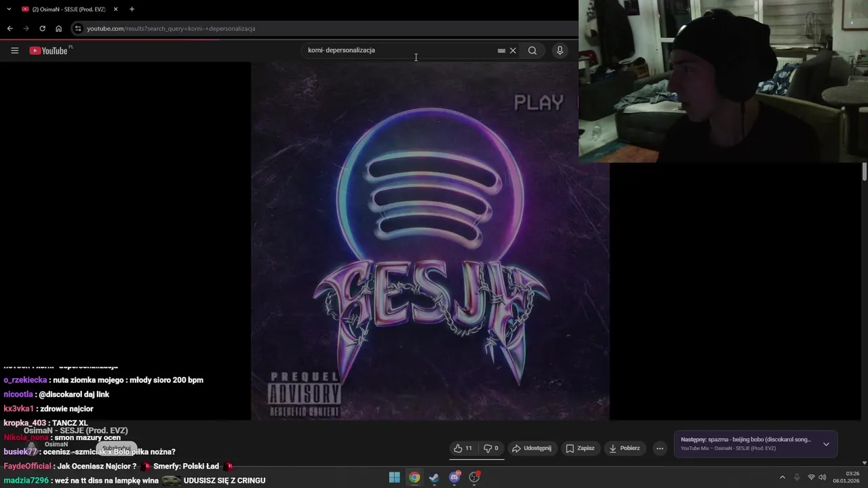This screenshot has width=868, height=488.
Task: Click the korni- depersonalizacja search field
Action: click(400, 50)
